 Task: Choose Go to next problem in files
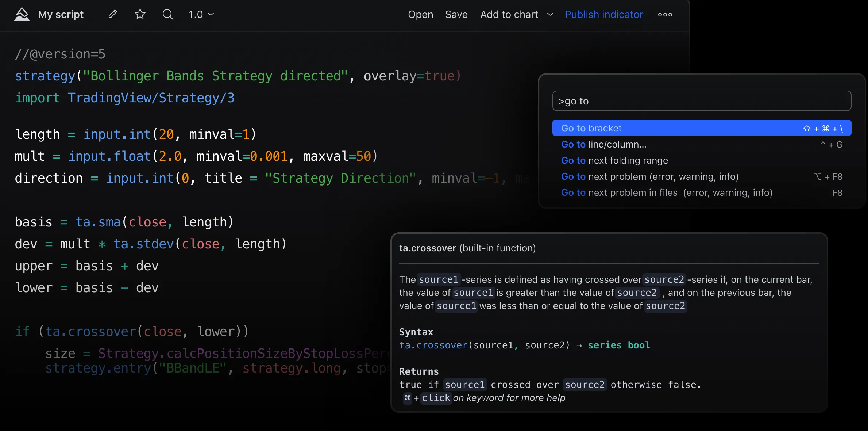[x=702, y=192]
